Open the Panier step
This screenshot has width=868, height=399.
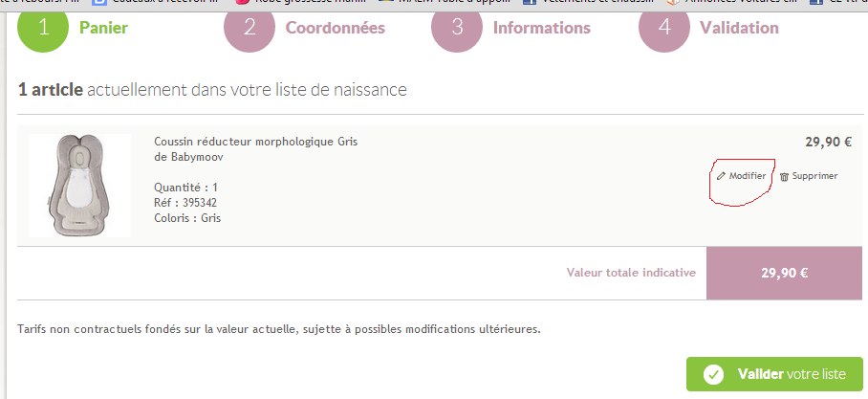click(103, 28)
